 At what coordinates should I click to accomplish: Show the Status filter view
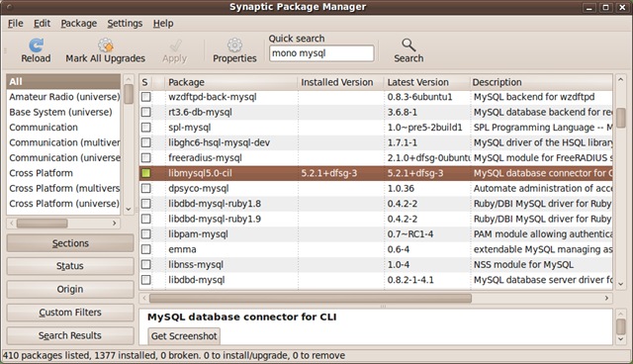point(70,266)
